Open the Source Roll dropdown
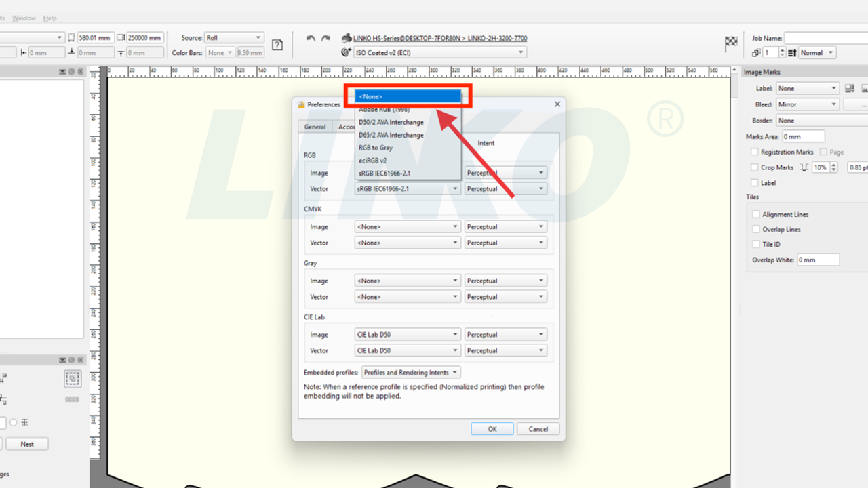Screen dimensions: 868x488 (x=233, y=38)
